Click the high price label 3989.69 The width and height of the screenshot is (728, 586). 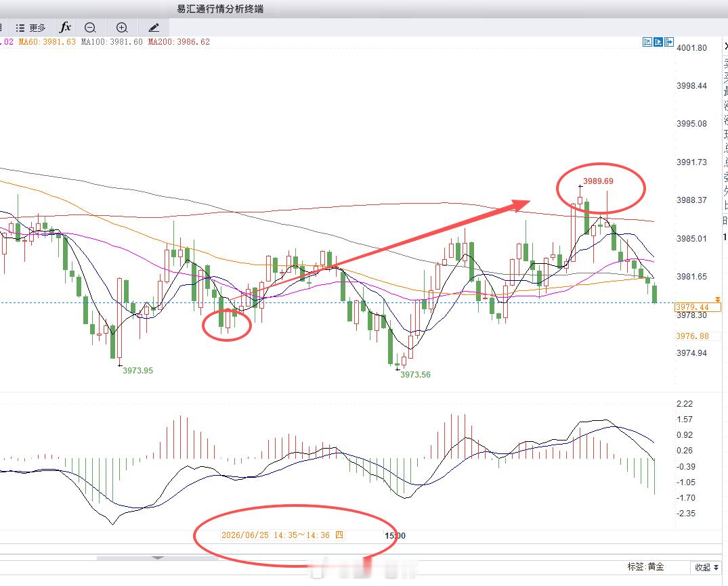598,181
